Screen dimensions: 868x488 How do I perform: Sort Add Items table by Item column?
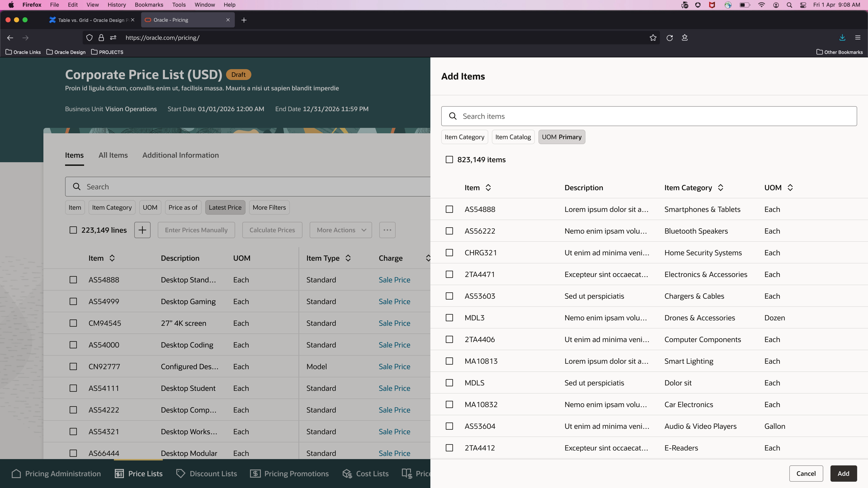point(488,188)
